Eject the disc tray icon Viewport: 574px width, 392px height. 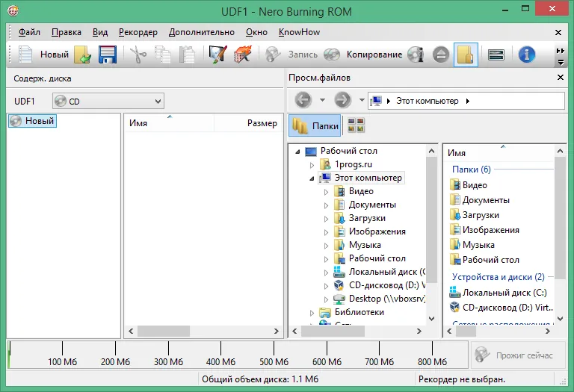coord(441,55)
